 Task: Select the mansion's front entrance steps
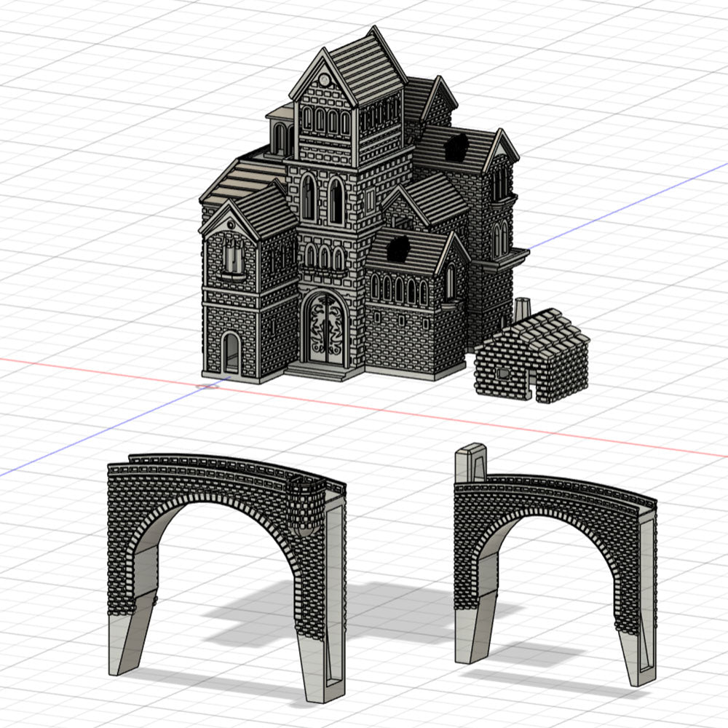point(319,371)
